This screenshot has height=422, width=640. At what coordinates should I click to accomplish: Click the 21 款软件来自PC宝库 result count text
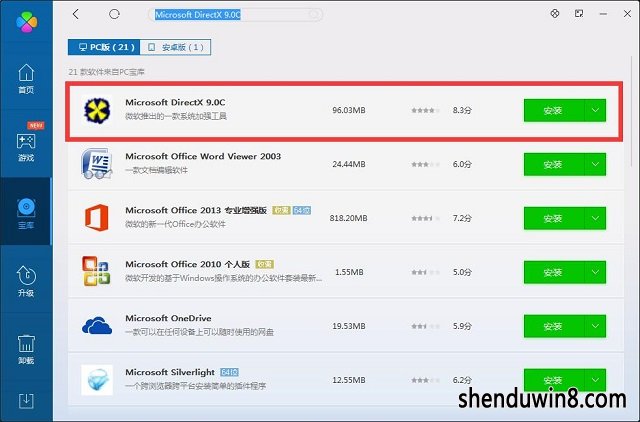pos(107,72)
